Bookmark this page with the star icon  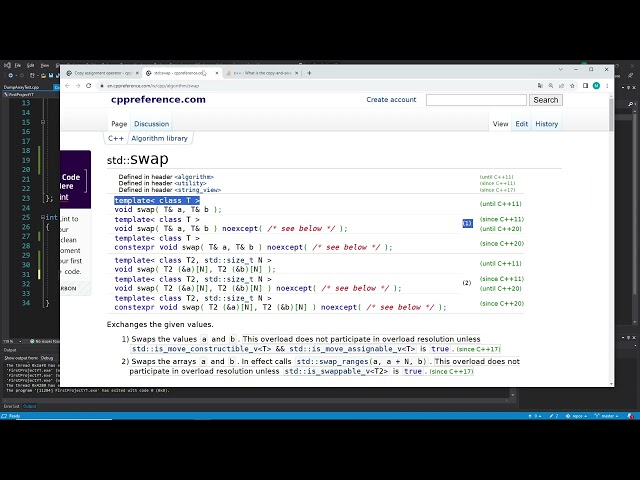coord(572,86)
